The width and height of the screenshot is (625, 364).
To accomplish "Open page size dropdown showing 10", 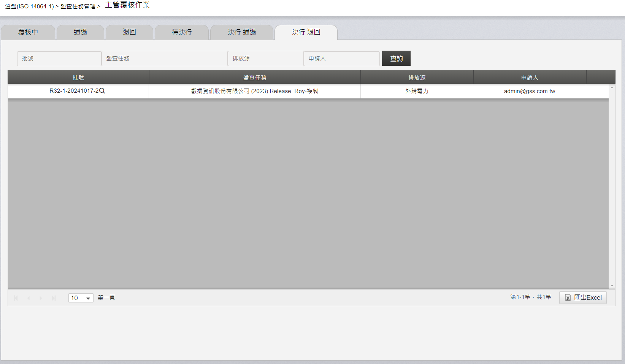I will pos(81,298).
